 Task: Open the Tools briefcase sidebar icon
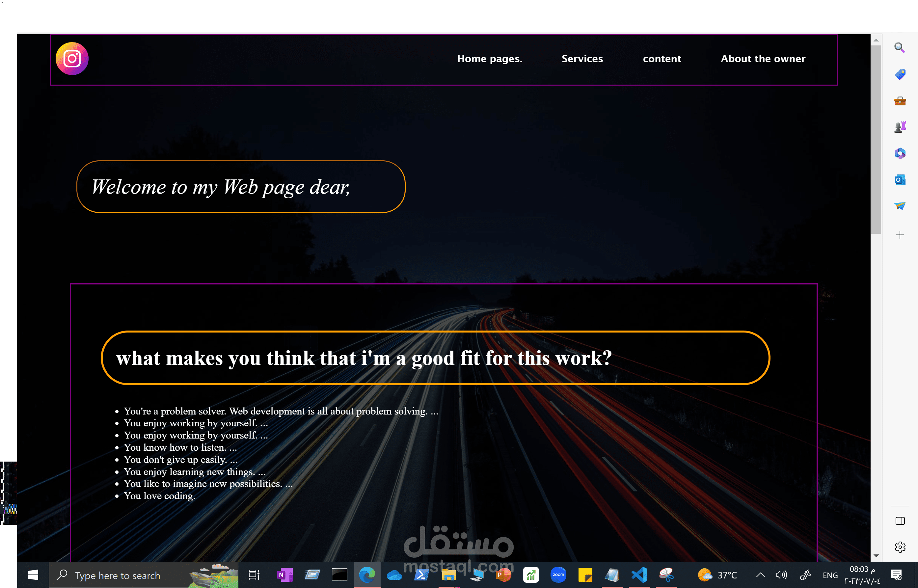(x=900, y=101)
